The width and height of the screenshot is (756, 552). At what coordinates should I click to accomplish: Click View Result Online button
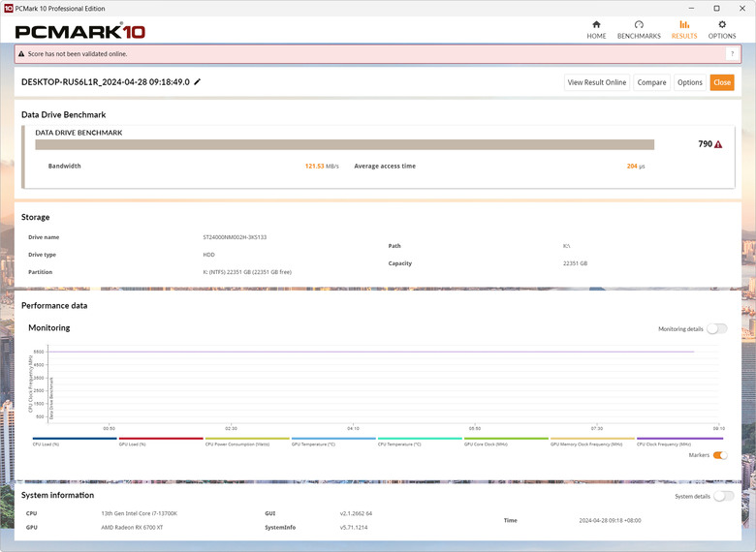597,82
